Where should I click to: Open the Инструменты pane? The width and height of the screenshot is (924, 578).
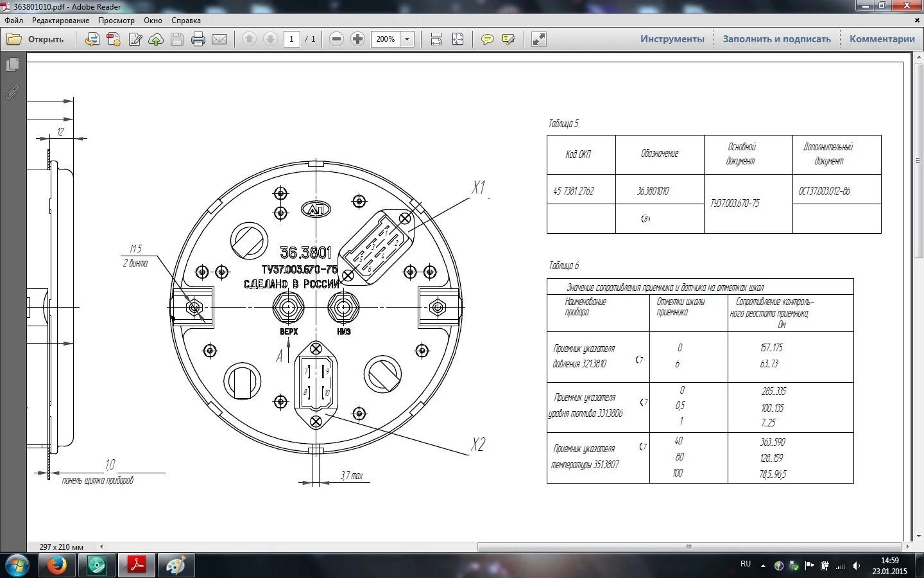672,39
